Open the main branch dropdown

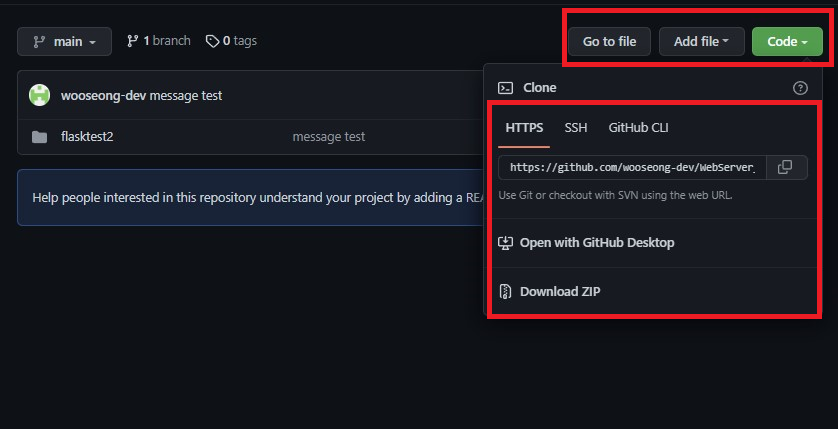tap(64, 41)
